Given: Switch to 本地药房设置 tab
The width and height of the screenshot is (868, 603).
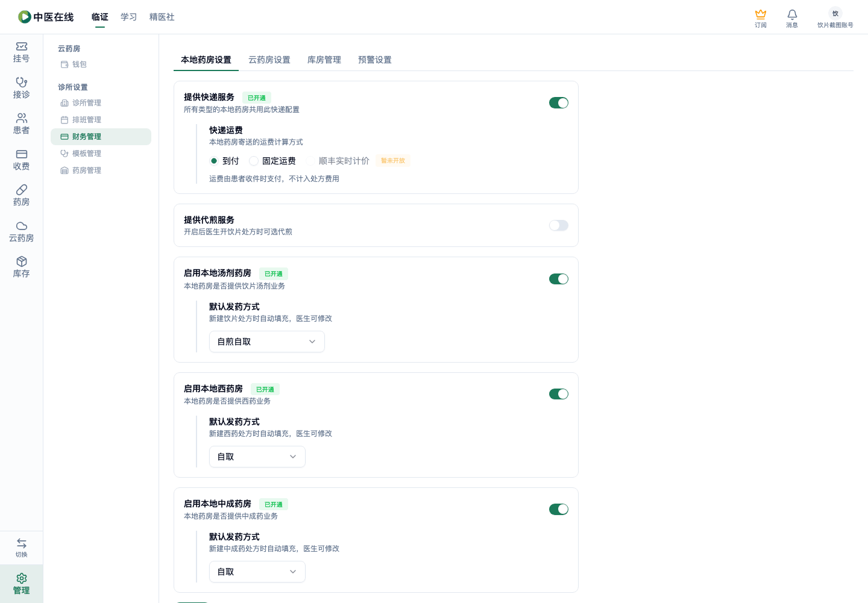Looking at the screenshot, I should click(206, 60).
